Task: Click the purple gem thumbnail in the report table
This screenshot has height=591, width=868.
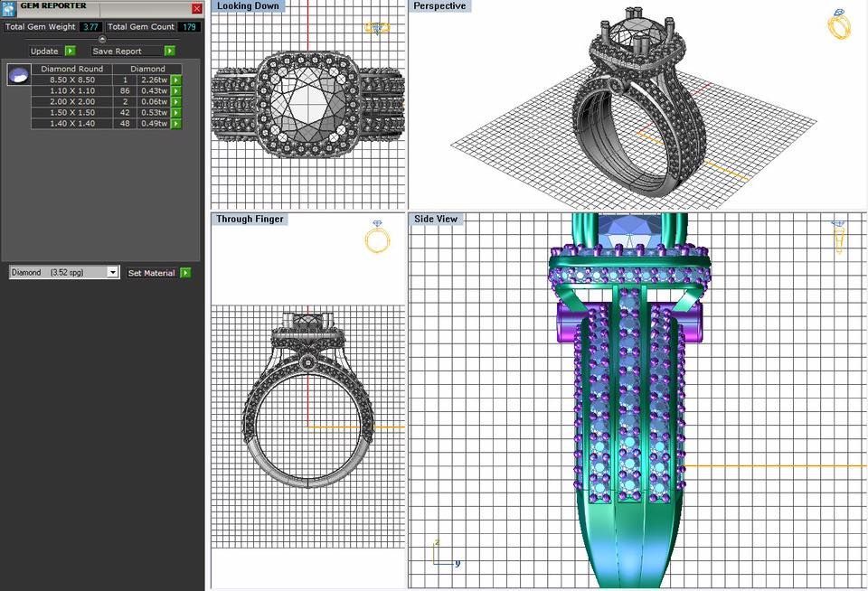Action: click(x=17, y=74)
